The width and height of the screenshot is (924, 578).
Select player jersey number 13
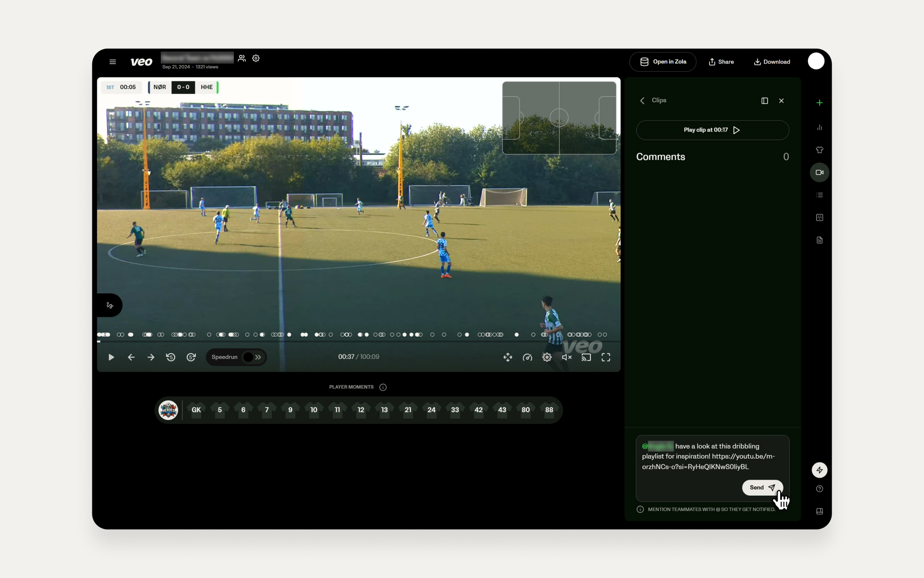pyautogui.click(x=385, y=410)
